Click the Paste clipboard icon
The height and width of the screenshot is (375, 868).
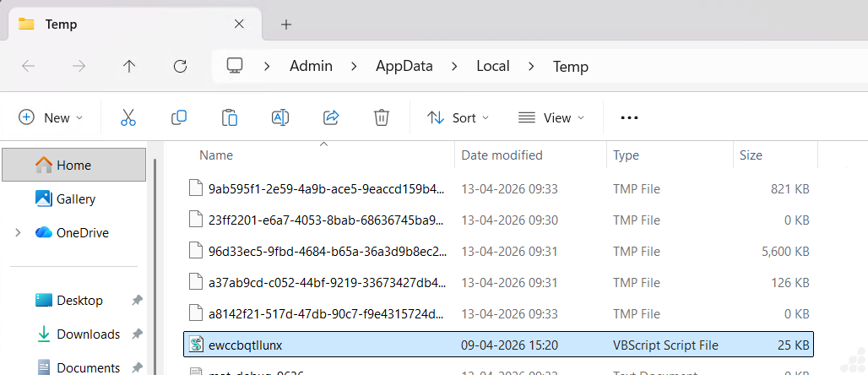coord(229,117)
